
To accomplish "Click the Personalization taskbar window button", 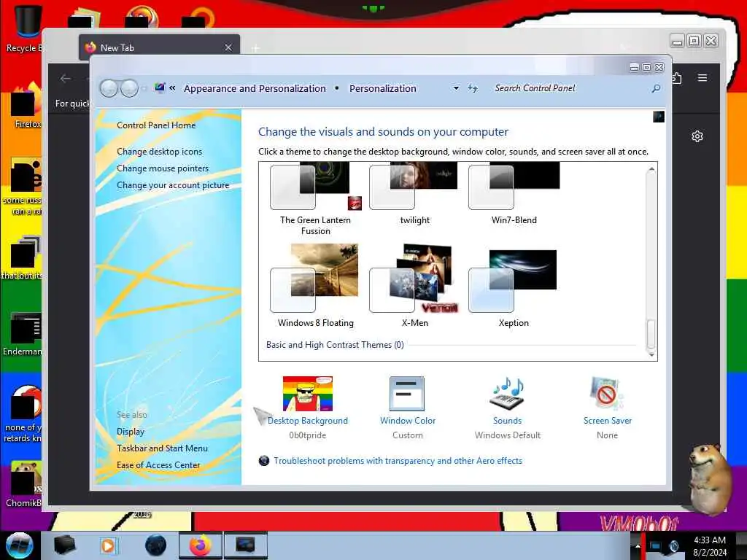I will pos(245,545).
